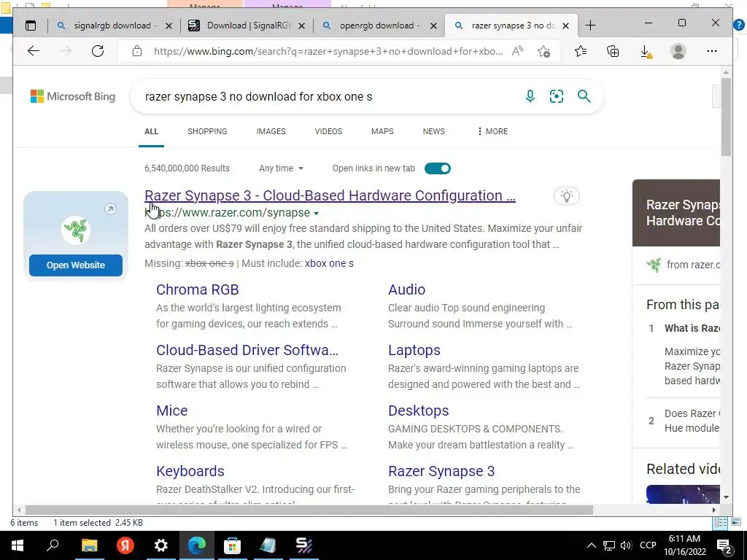Image resolution: width=747 pixels, height=560 pixels.
Task: Open Read aloud icon in address bar
Action: (517, 51)
